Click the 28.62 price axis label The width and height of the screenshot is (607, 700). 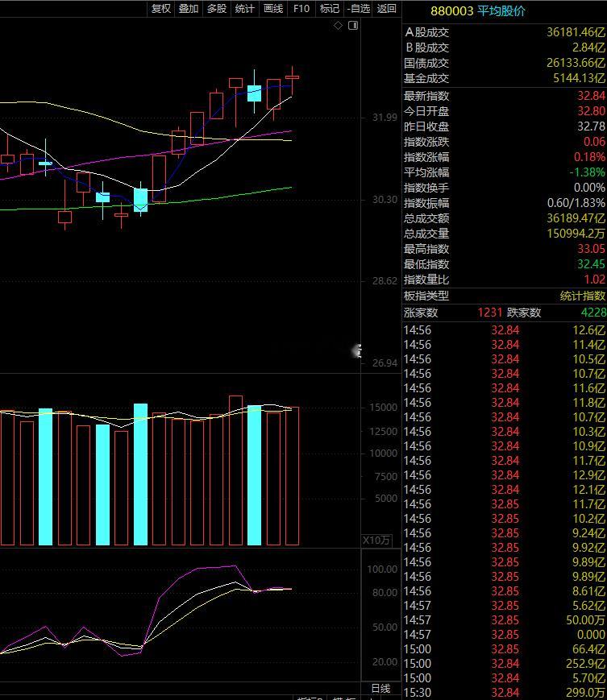coord(385,281)
